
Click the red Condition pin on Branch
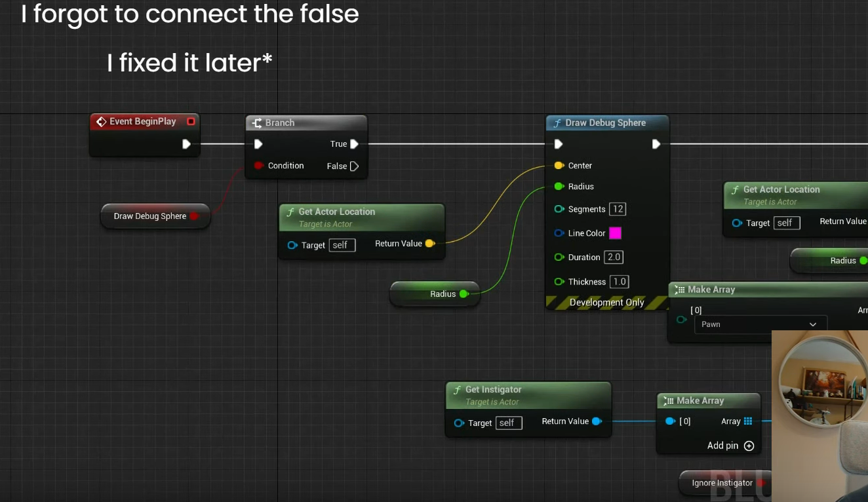coord(258,166)
